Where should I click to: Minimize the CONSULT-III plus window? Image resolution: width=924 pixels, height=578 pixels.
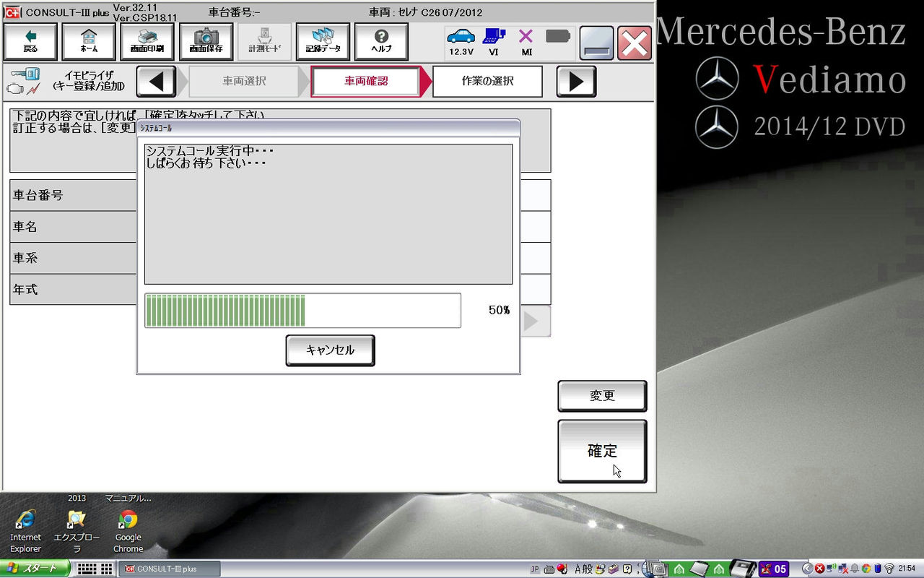tap(596, 43)
